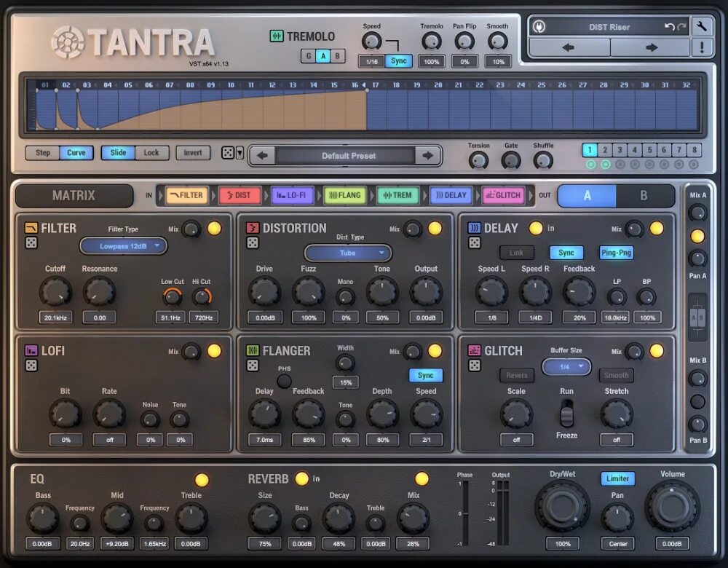
Task: Toggle the Filter section power light
Action: coord(214,228)
